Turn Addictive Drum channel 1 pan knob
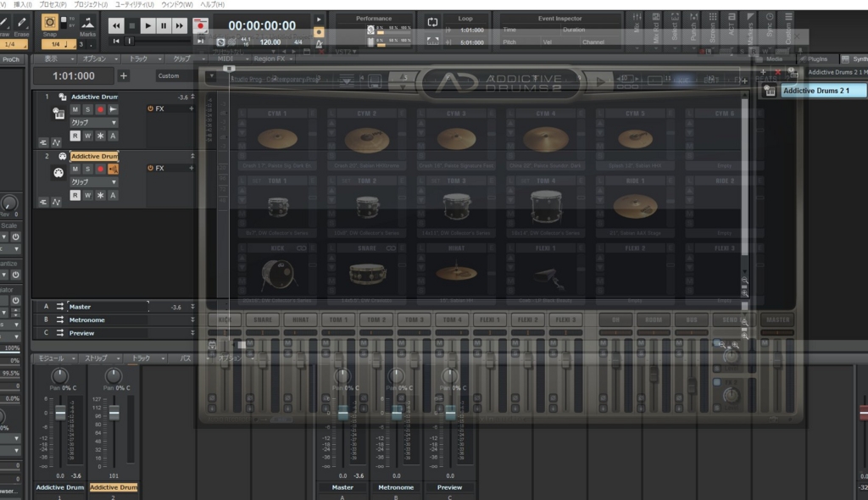 point(60,376)
